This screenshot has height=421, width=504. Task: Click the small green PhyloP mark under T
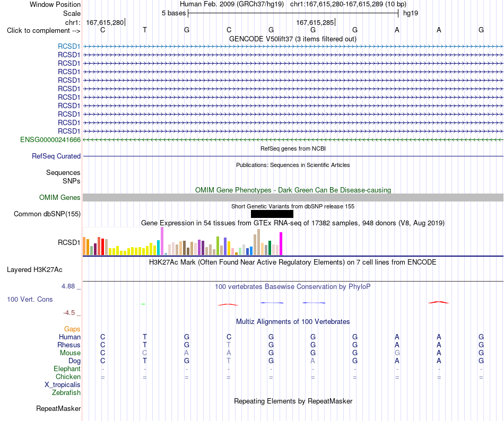pos(143,304)
